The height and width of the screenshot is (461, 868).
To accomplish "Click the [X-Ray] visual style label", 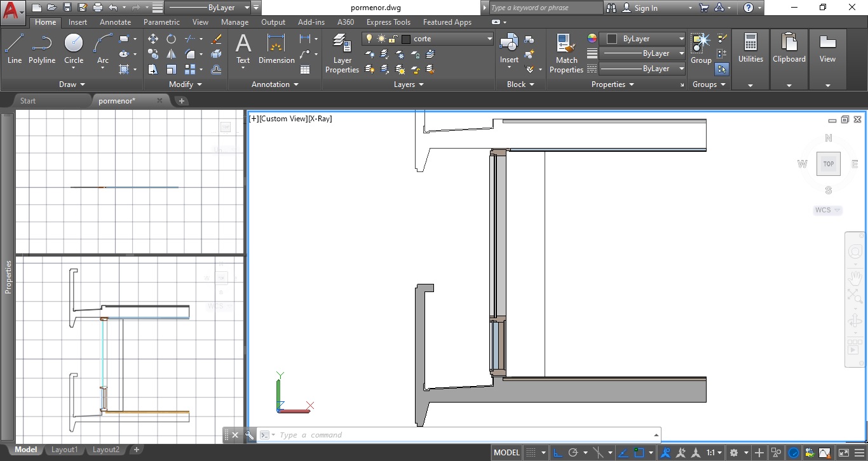I will (320, 119).
